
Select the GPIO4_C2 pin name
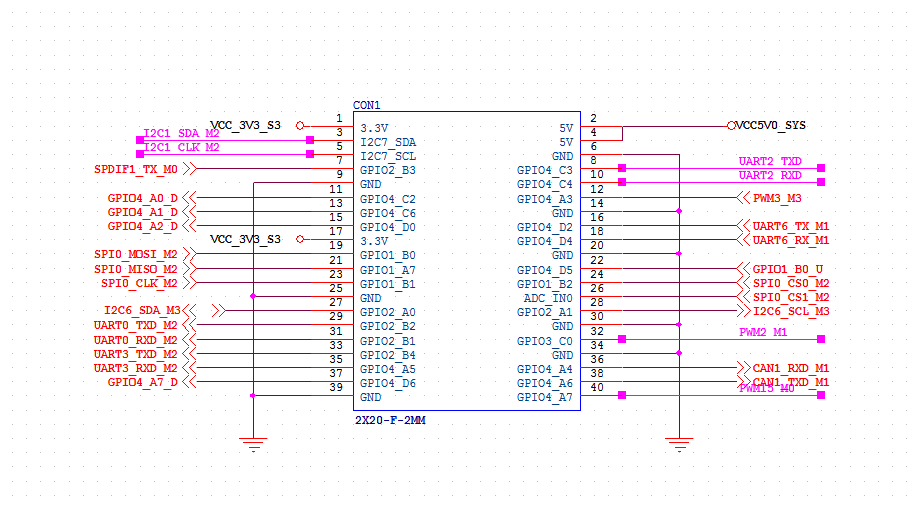click(388, 200)
